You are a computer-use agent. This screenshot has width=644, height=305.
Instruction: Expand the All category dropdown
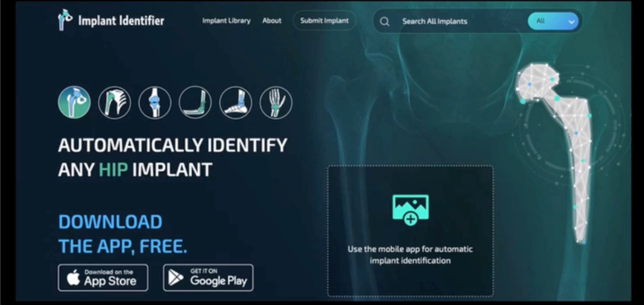point(553,21)
